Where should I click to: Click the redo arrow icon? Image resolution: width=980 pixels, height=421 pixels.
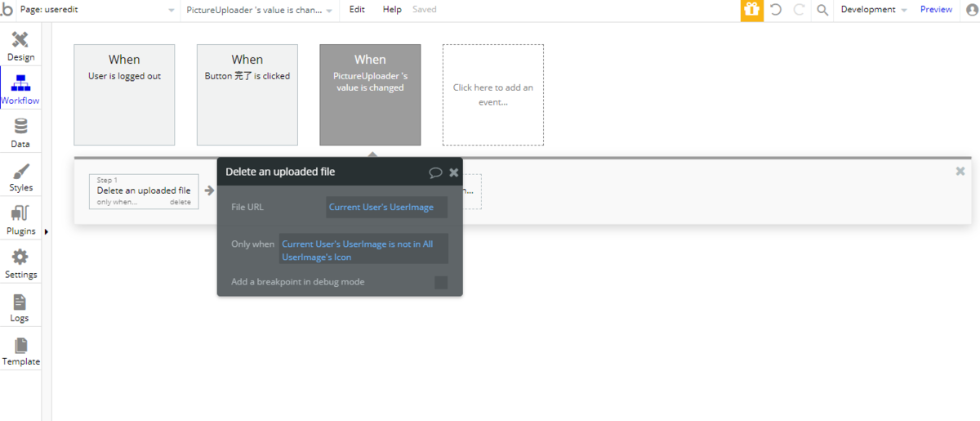799,10
